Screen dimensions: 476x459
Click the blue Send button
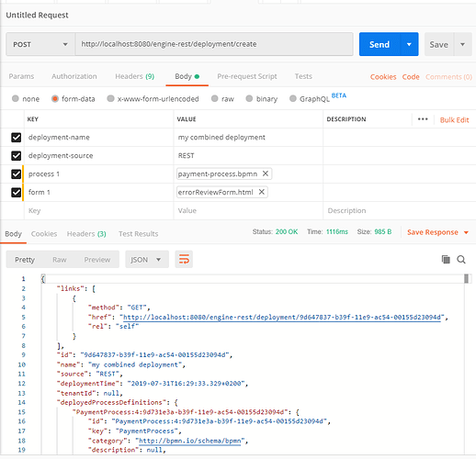click(380, 44)
